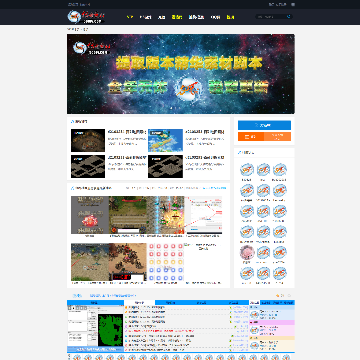Click the light orange button beside dark orange
Viewport: 360px width, 360px height.
click(x=277, y=137)
